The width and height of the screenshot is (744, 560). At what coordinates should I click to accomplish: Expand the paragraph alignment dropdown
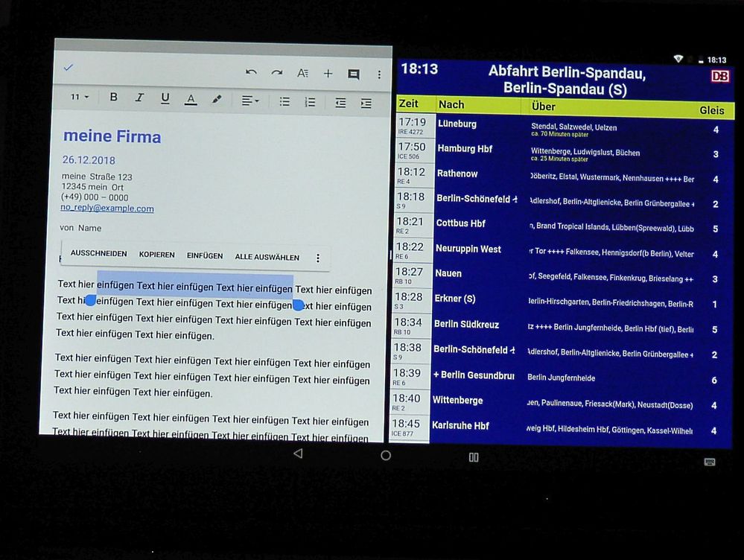[250, 101]
